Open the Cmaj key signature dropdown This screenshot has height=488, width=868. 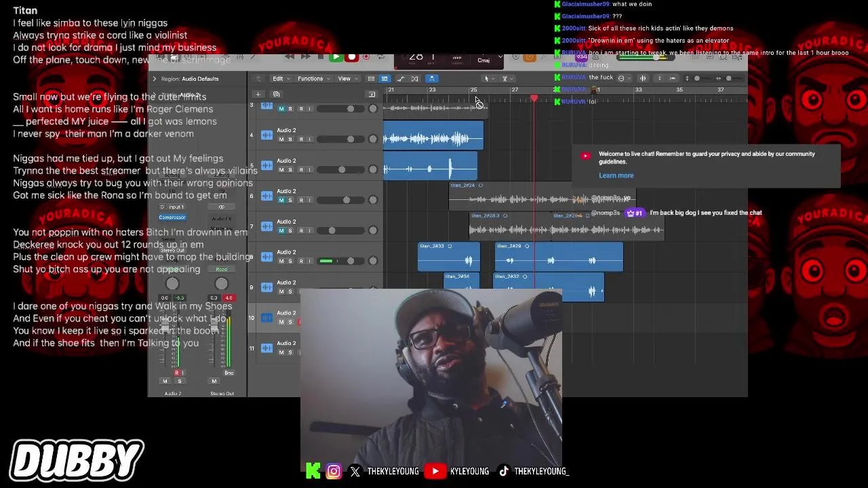484,60
